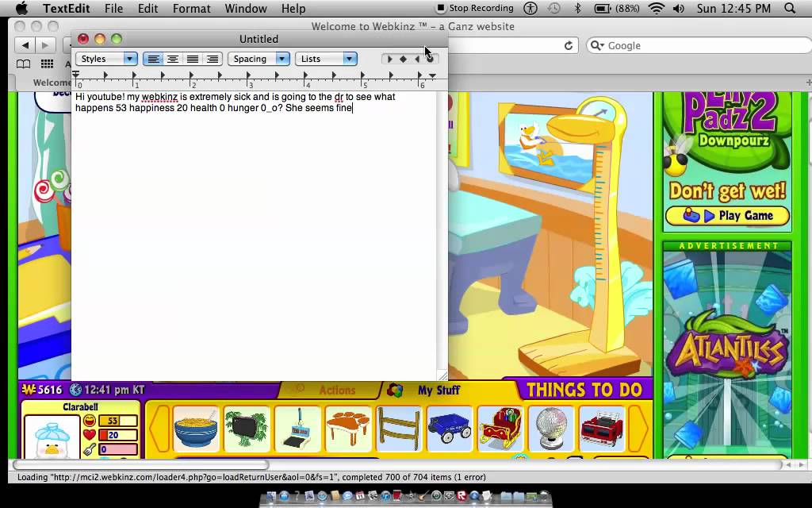Select the noodle bowl item in My Stuff
Screen dimensions: 812x508
[196, 428]
